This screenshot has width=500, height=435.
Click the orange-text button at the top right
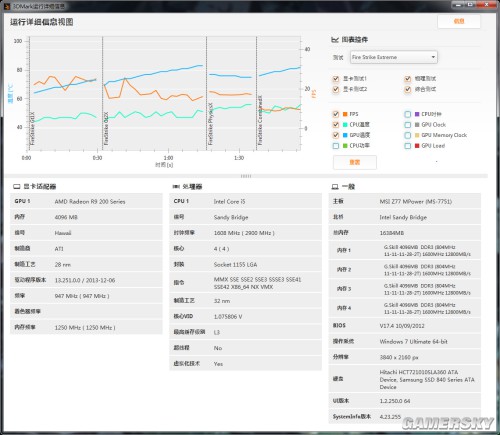459,21
